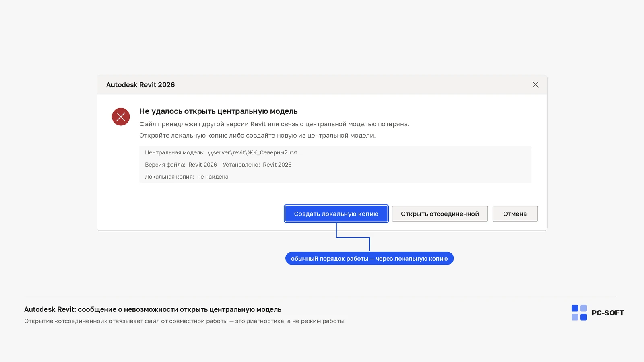
Task: Click the red error icon in the dialog
Action: coord(121,117)
